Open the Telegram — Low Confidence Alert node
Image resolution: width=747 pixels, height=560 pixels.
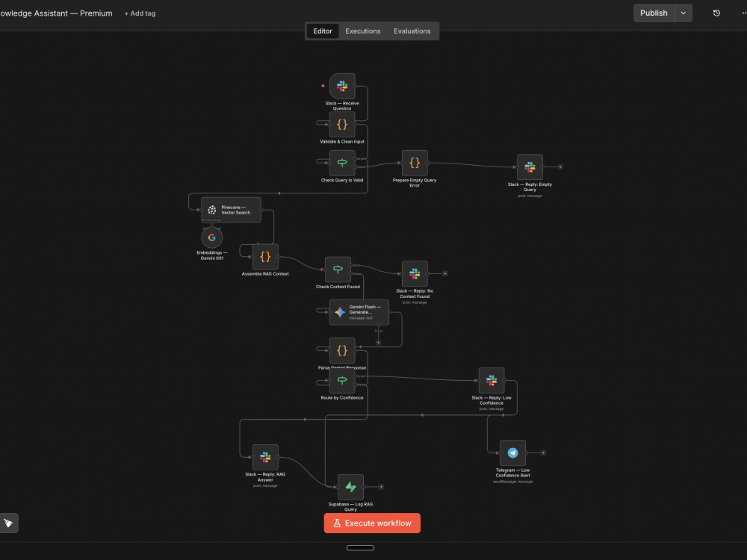click(x=512, y=453)
